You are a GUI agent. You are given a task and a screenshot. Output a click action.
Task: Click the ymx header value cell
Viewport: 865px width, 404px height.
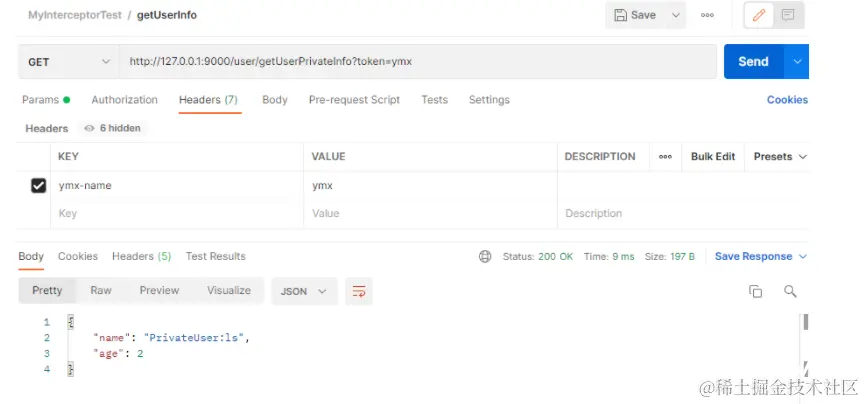point(430,186)
